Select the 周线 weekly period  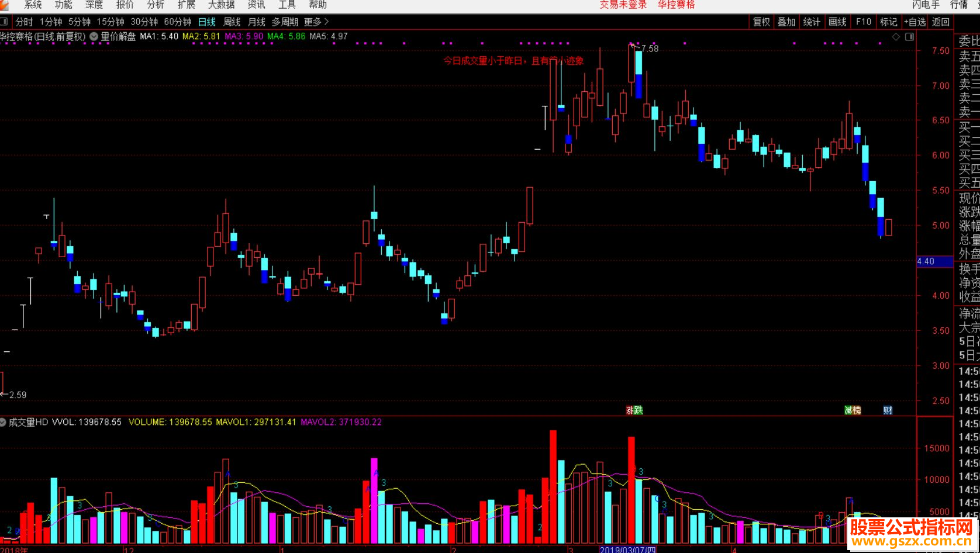click(232, 22)
